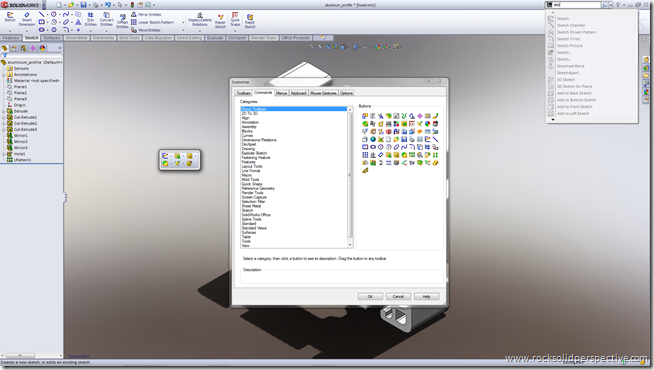654x370 pixels.
Task: Expand the Annotations tree node
Action: [x=3, y=75]
